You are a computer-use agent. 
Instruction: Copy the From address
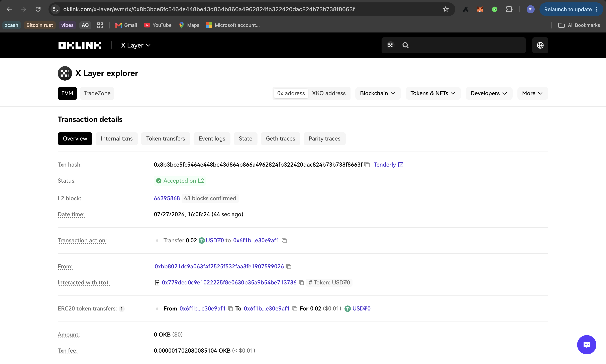(289, 267)
